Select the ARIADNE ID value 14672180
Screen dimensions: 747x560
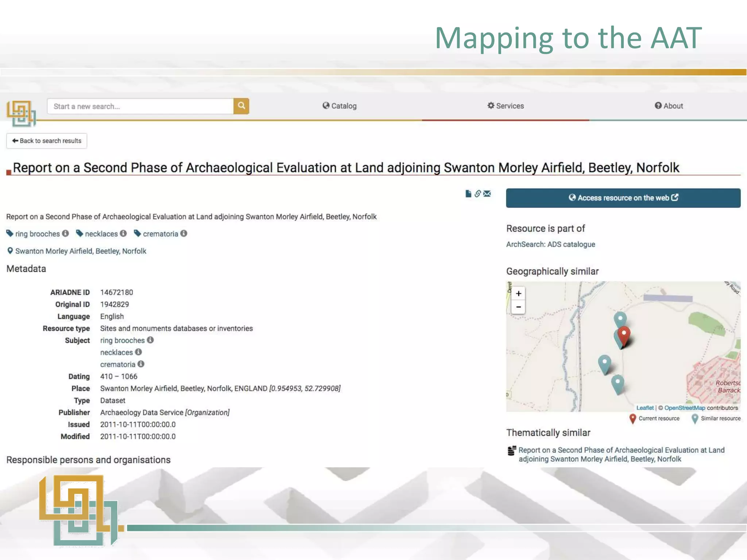[x=117, y=292]
